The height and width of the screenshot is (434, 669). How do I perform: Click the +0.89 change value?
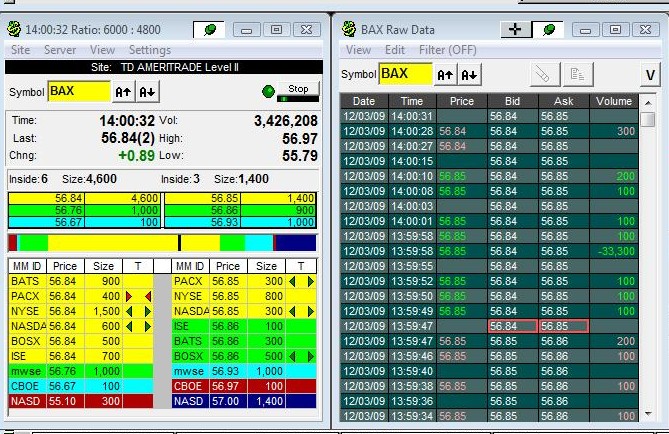136,156
